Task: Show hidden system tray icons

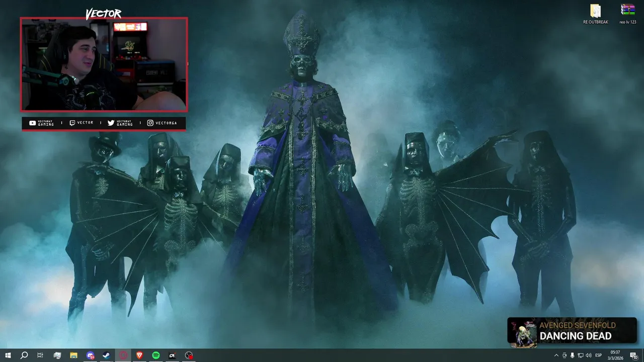Action: pyautogui.click(x=556, y=355)
